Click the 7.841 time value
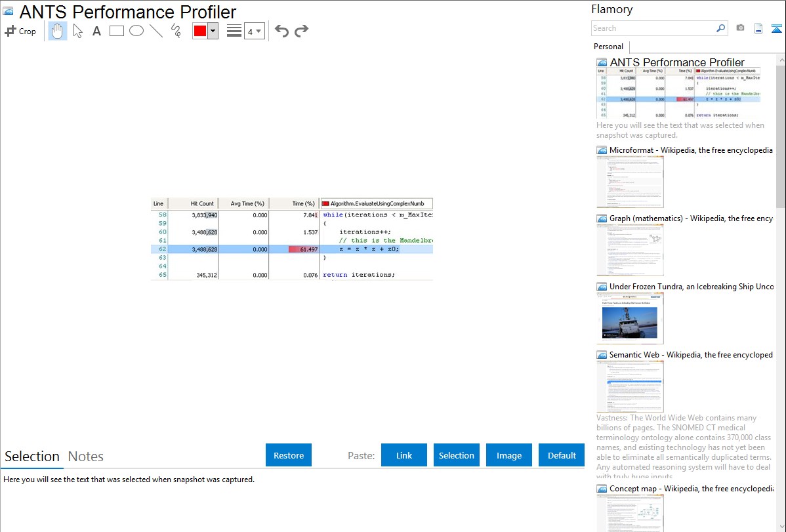 (x=310, y=215)
